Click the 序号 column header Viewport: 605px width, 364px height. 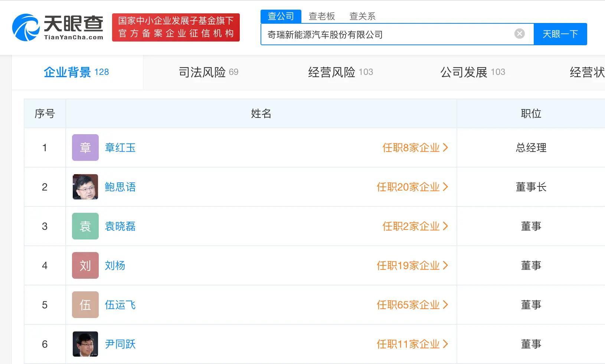pyautogui.click(x=45, y=113)
